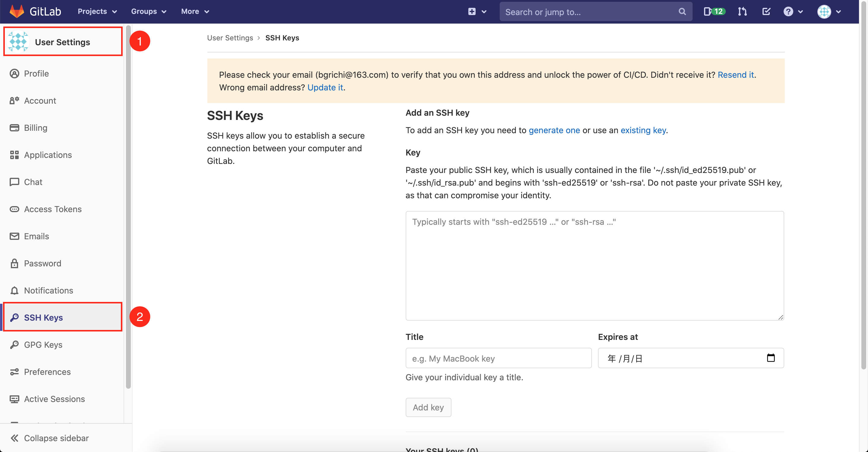Screen dimensions: 868x452
Task: Expand the More navigation menu
Action: tap(195, 11)
